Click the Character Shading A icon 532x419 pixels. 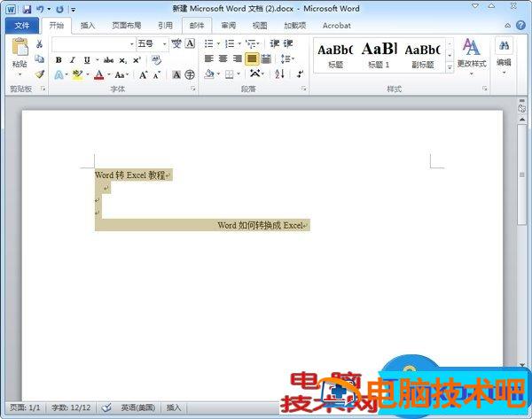(176, 75)
